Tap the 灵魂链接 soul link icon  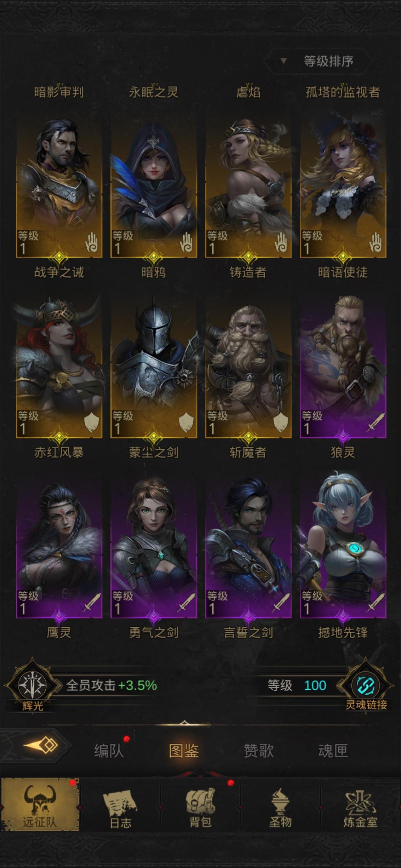point(366,685)
